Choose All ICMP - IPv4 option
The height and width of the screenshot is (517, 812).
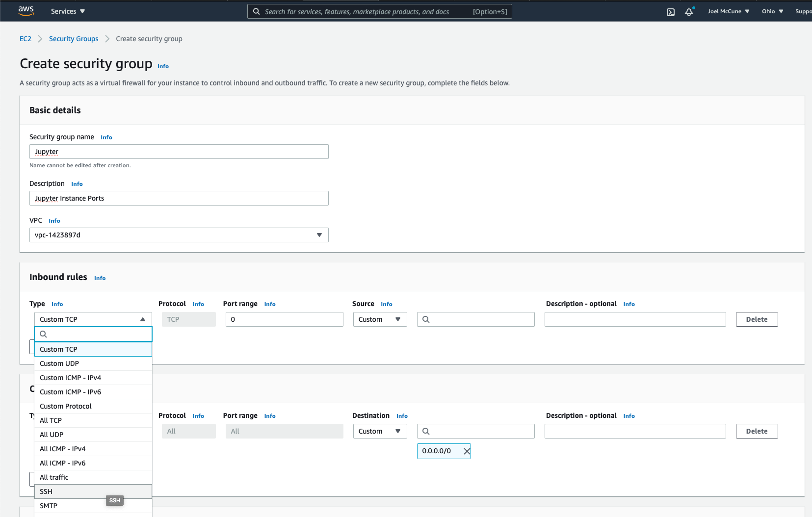pyautogui.click(x=93, y=449)
